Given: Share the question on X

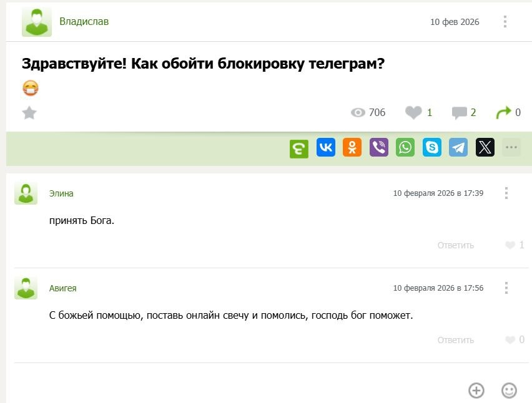Looking at the screenshot, I should tap(485, 148).
